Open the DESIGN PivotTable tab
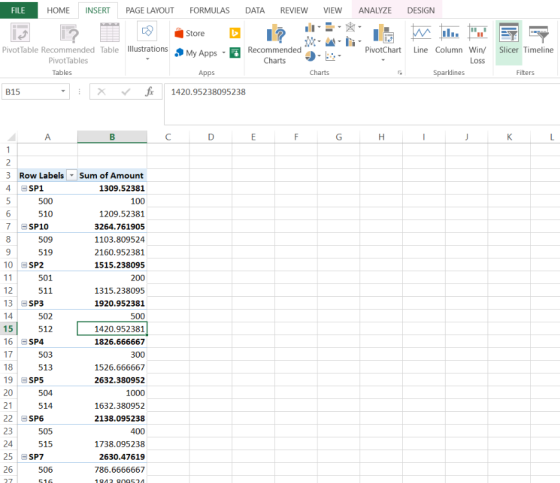The width and height of the screenshot is (560, 483). pos(421,10)
